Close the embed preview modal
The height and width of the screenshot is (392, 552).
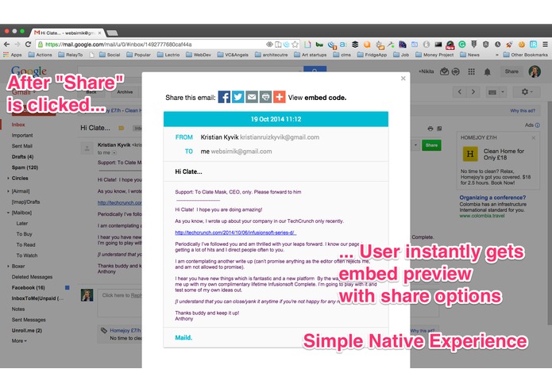(403, 79)
